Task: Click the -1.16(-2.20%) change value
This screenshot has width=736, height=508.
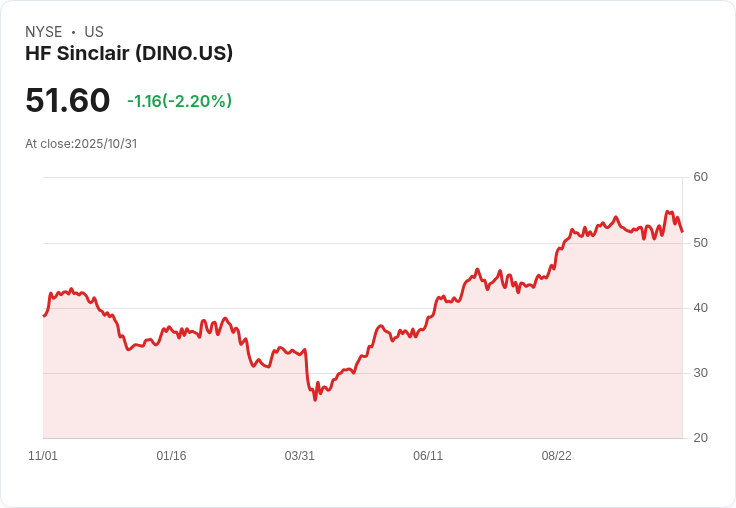Action: coord(179,101)
